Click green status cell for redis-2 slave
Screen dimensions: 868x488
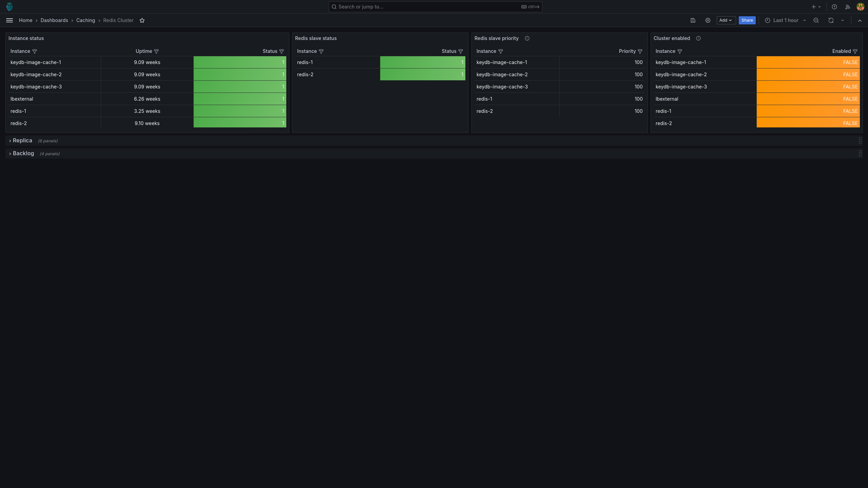point(423,75)
